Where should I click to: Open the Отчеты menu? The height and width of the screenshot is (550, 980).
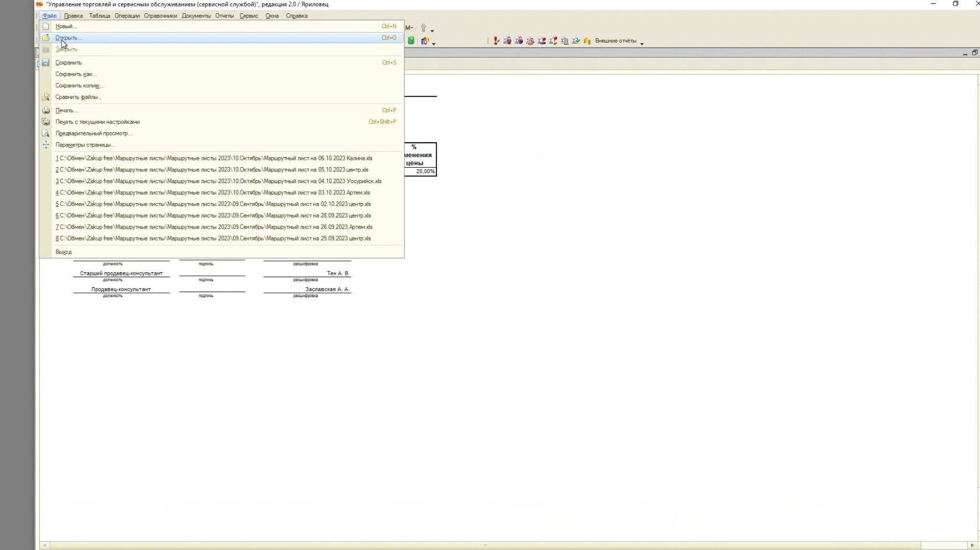[x=225, y=15]
